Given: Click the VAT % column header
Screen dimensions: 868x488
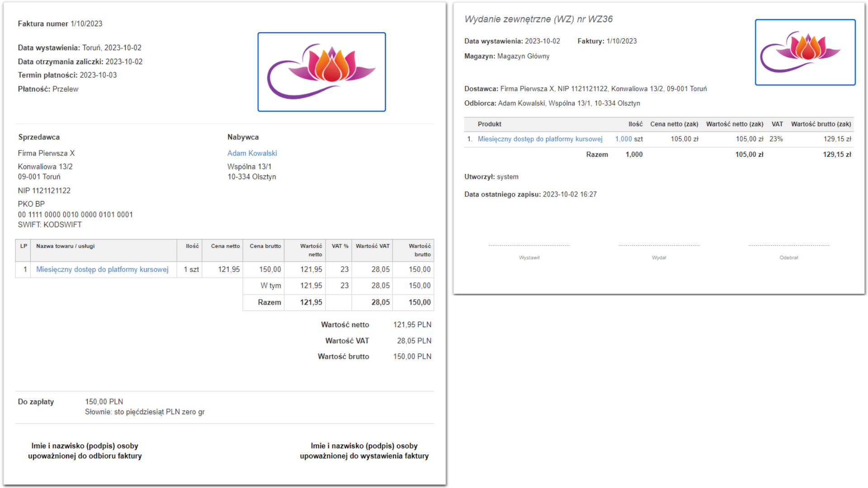Looking at the screenshot, I should (340, 246).
